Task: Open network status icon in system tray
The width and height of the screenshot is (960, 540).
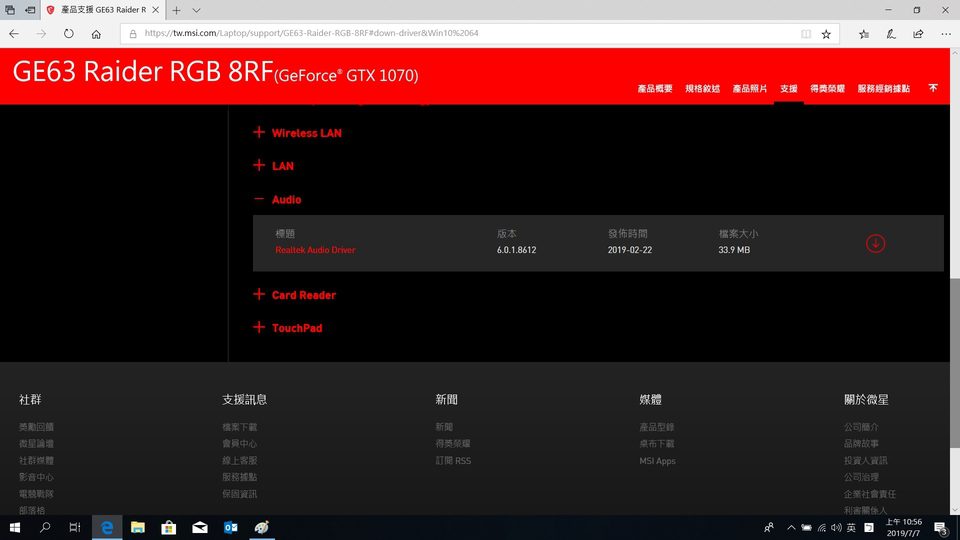Action: (822, 527)
